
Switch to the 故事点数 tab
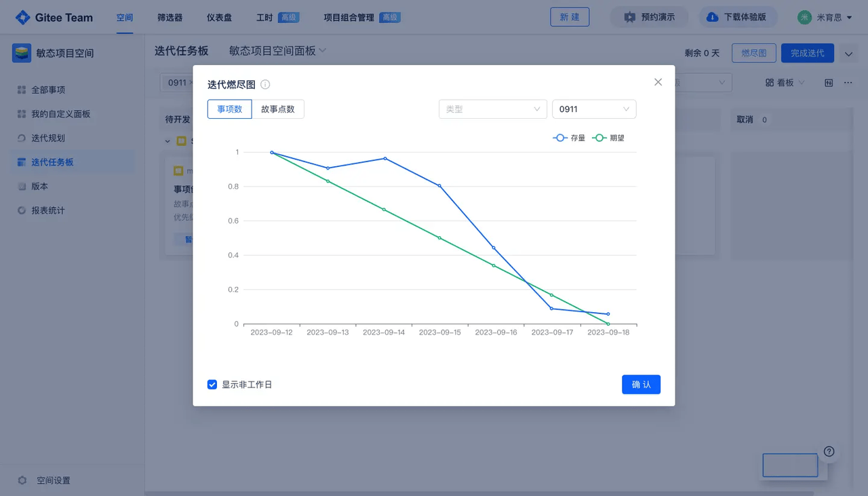click(278, 109)
